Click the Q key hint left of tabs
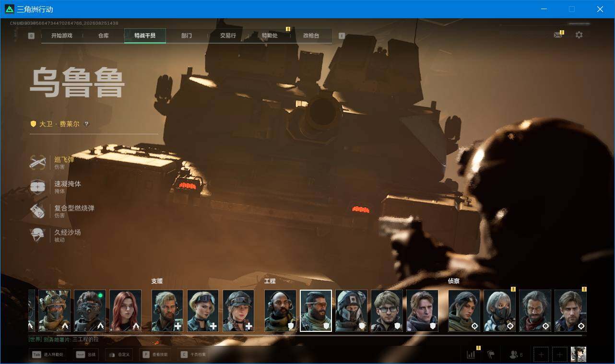The image size is (615, 364). pyautogui.click(x=31, y=35)
